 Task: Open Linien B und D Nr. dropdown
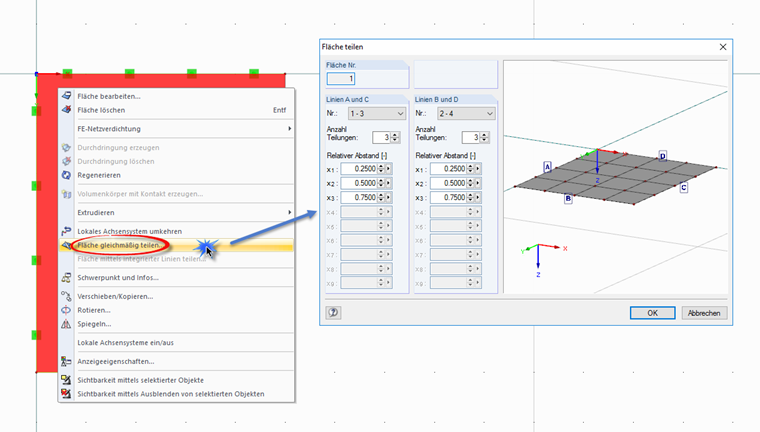click(466, 113)
